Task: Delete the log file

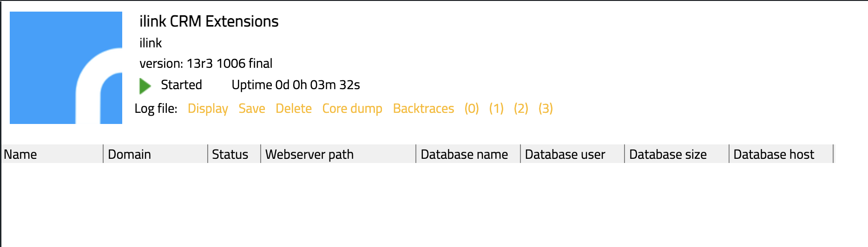Action: coord(294,109)
